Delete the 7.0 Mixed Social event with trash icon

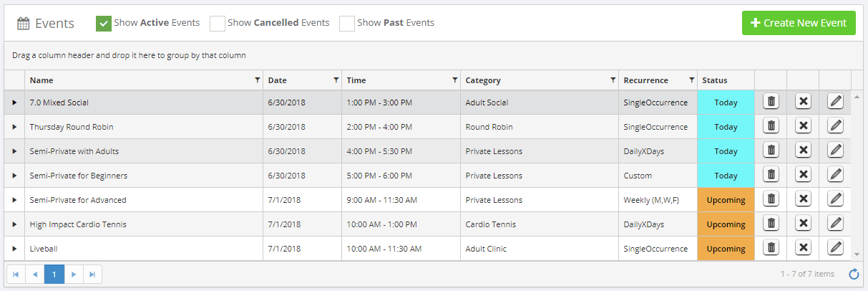coord(771,102)
